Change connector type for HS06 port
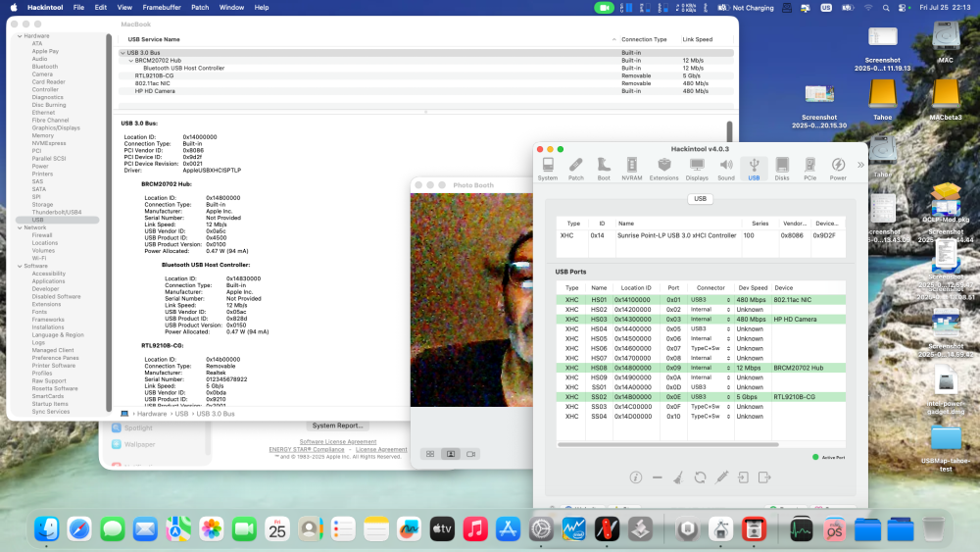This screenshot has height=552, width=980. click(710, 349)
